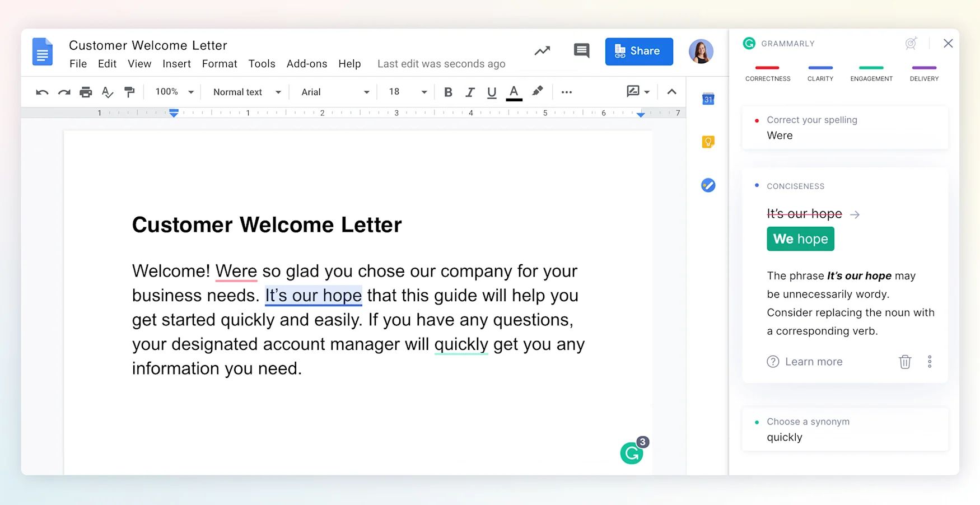Toggle italic formatting
Screen dimensions: 980x505
click(x=470, y=92)
